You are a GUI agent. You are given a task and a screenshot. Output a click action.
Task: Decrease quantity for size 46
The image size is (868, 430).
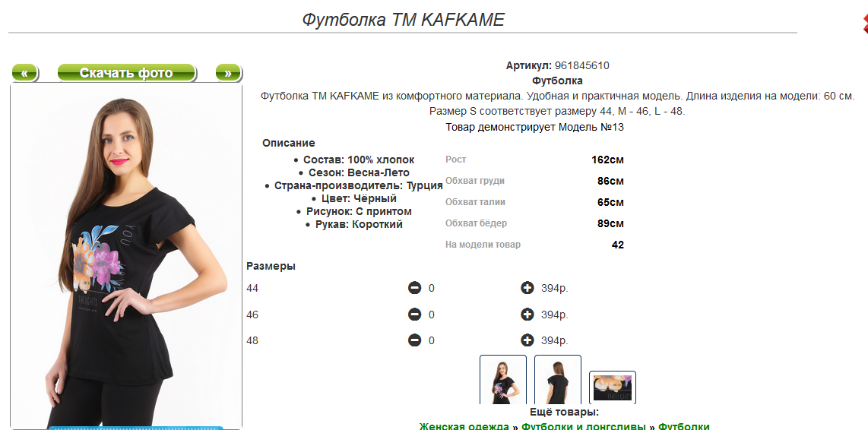coord(414,315)
